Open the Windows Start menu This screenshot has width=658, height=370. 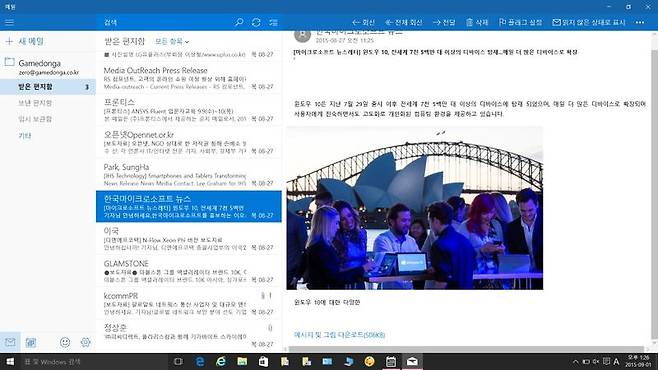[10, 362]
